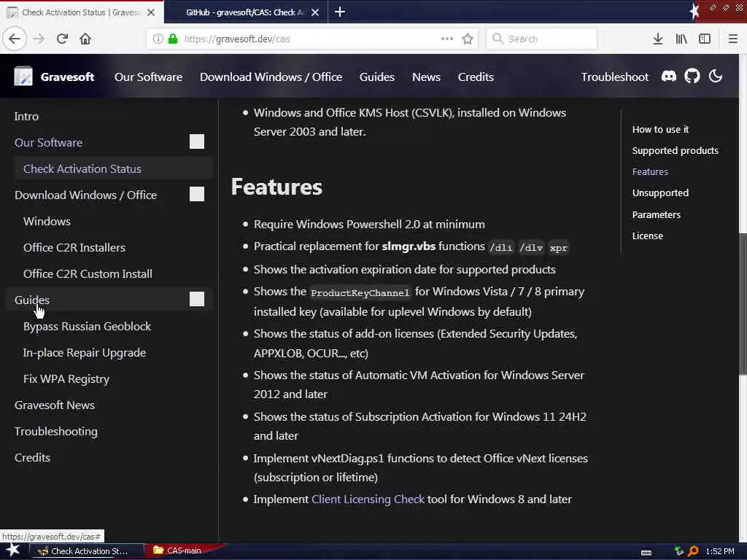Bookmark this page with the star icon

pos(468,39)
